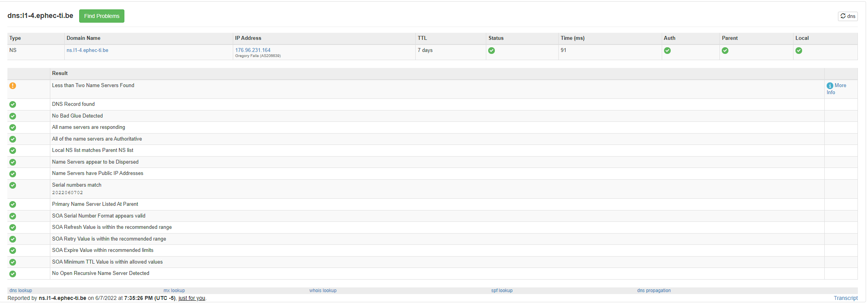Click the serial number 2022060702
868x305 pixels.
point(67,193)
